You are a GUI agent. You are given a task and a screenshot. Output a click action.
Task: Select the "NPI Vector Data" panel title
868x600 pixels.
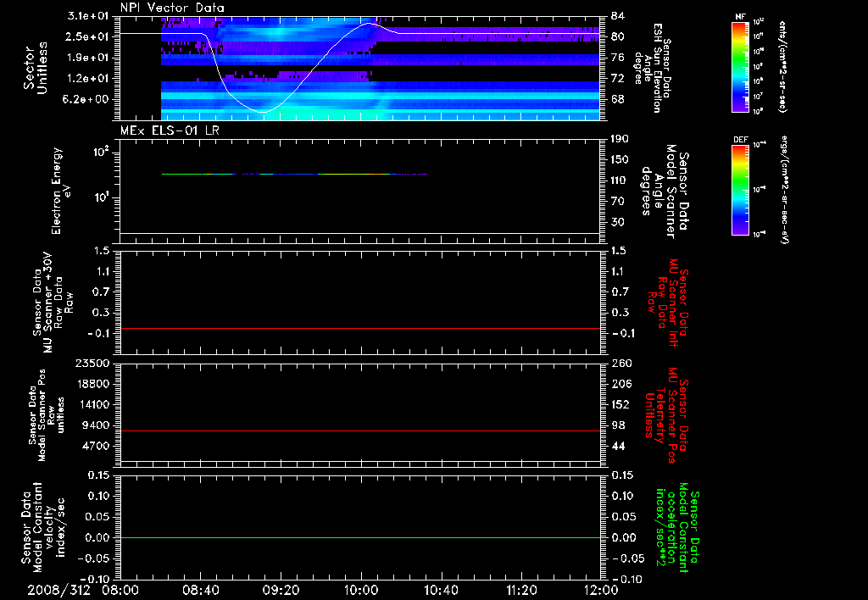[x=172, y=8]
